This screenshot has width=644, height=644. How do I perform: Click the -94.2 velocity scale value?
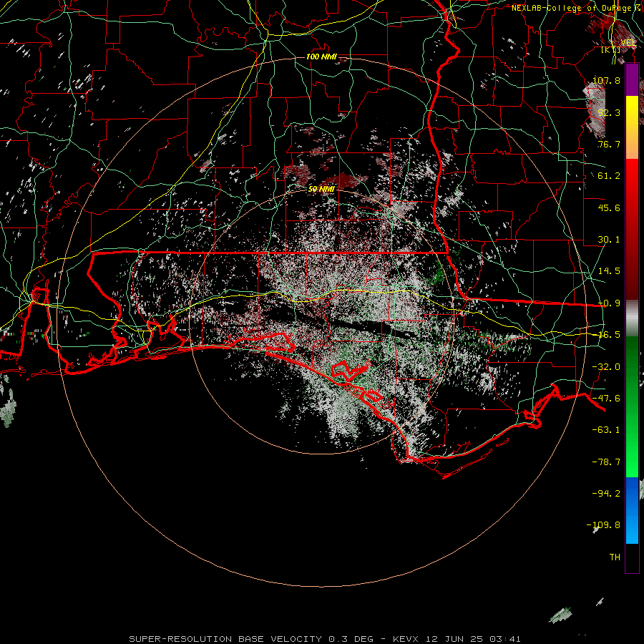click(x=606, y=493)
